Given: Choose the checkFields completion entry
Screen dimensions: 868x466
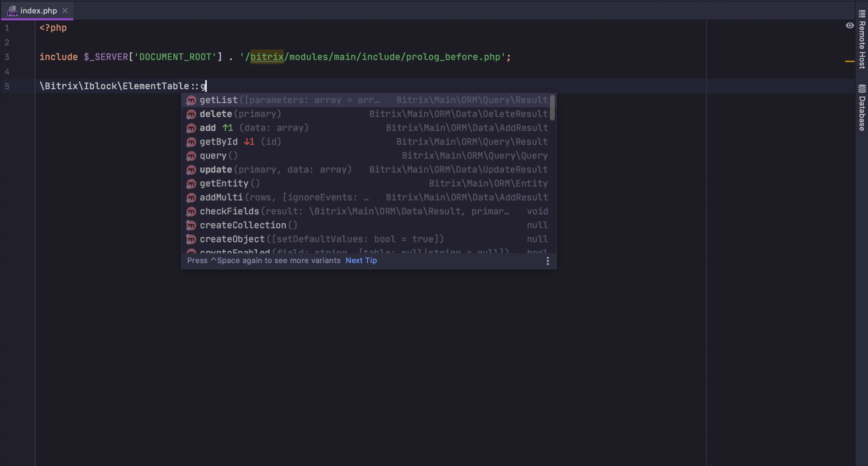Looking at the screenshot, I should (x=229, y=211).
